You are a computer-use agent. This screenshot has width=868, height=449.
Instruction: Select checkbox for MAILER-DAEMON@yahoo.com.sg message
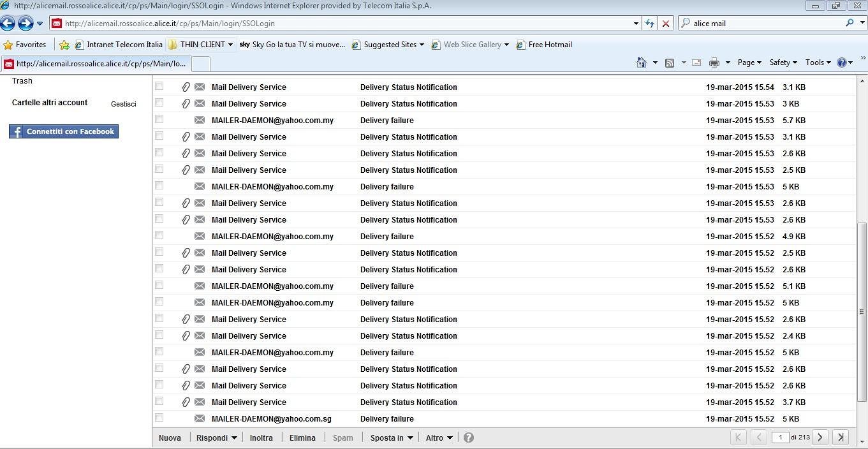(x=159, y=418)
